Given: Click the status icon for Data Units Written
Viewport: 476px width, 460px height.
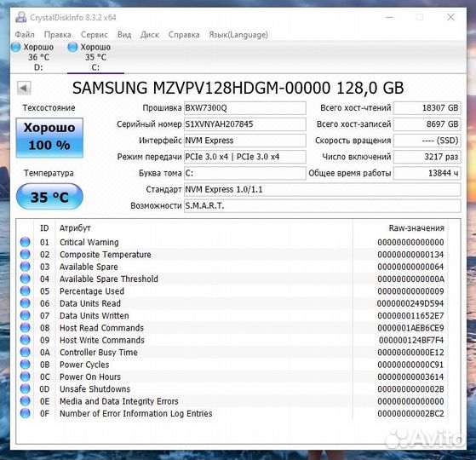Looking at the screenshot, I should point(26,315).
